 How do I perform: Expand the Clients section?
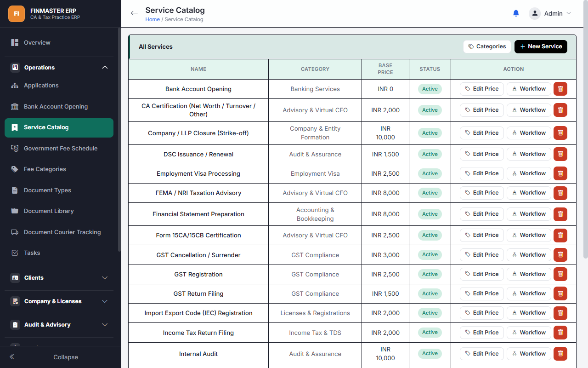tap(59, 278)
